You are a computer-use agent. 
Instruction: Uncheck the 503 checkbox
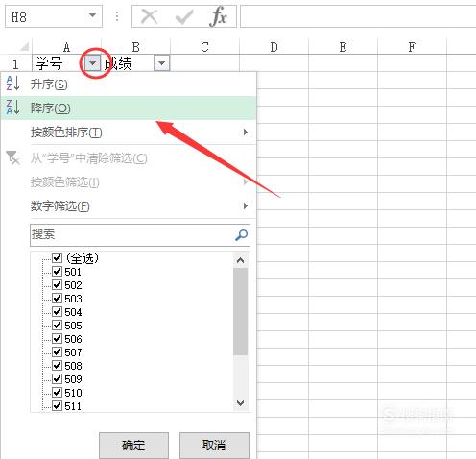[57, 299]
